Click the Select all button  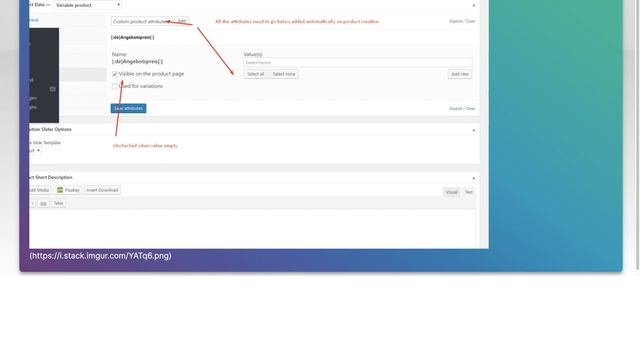click(x=256, y=74)
